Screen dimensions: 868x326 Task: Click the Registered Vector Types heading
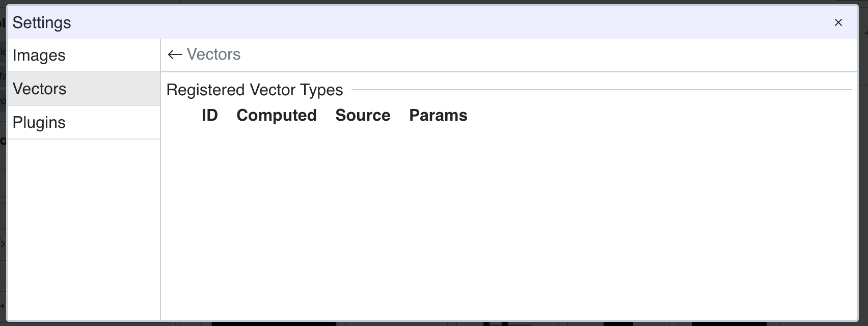pyautogui.click(x=255, y=90)
